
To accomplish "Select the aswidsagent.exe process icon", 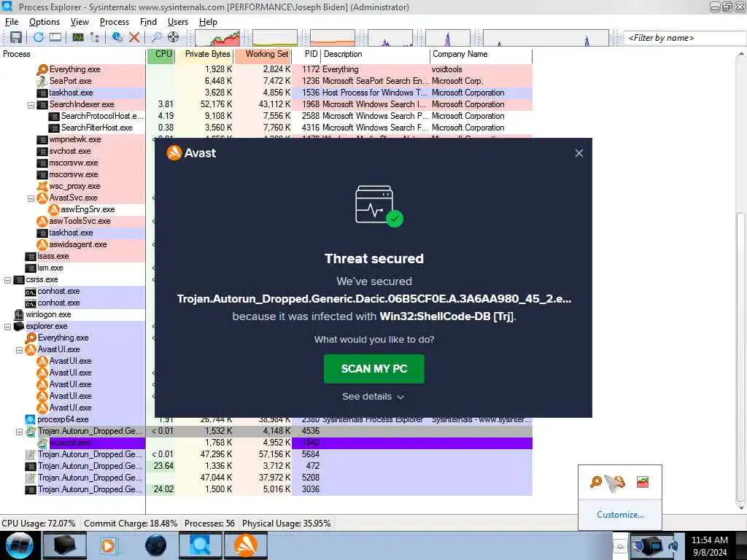I will coord(42,245).
